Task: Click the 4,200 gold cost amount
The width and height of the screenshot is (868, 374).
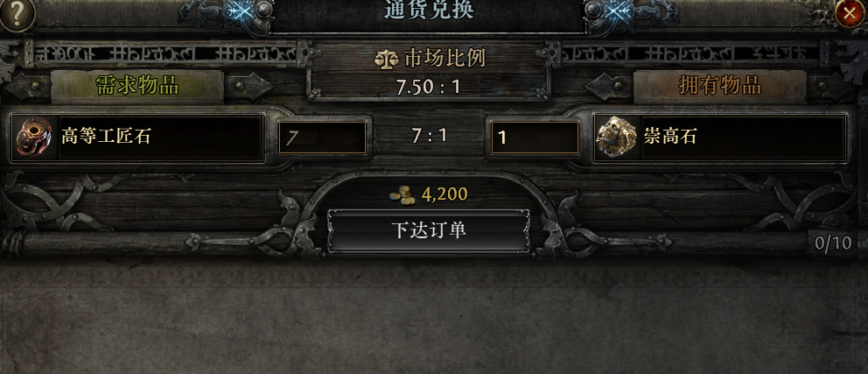Action: pos(444,194)
